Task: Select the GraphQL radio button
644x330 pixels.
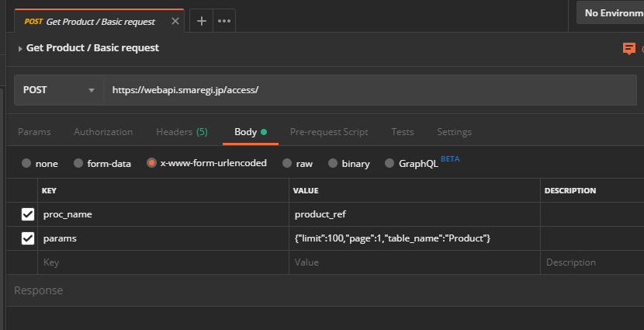Action: point(390,163)
